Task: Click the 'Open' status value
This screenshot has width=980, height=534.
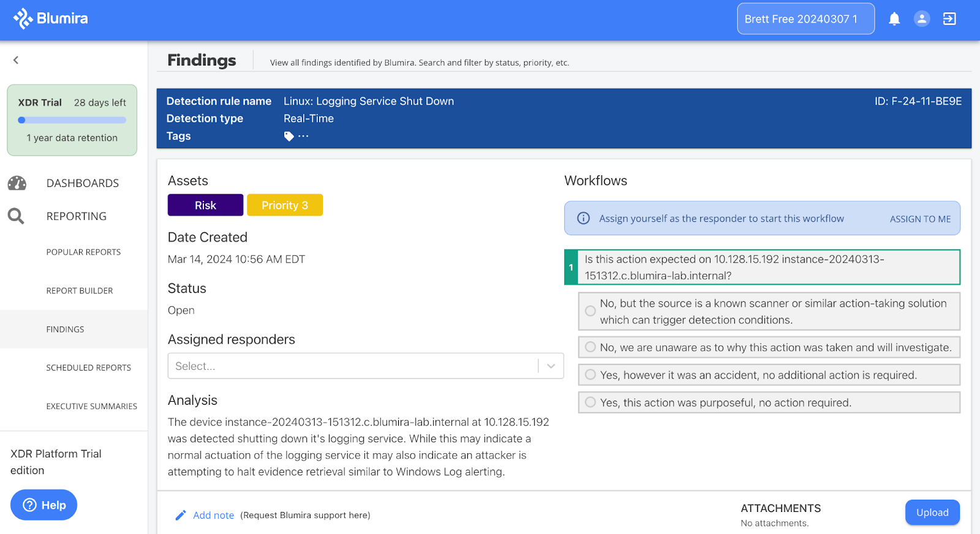Action: coord(181,310)
